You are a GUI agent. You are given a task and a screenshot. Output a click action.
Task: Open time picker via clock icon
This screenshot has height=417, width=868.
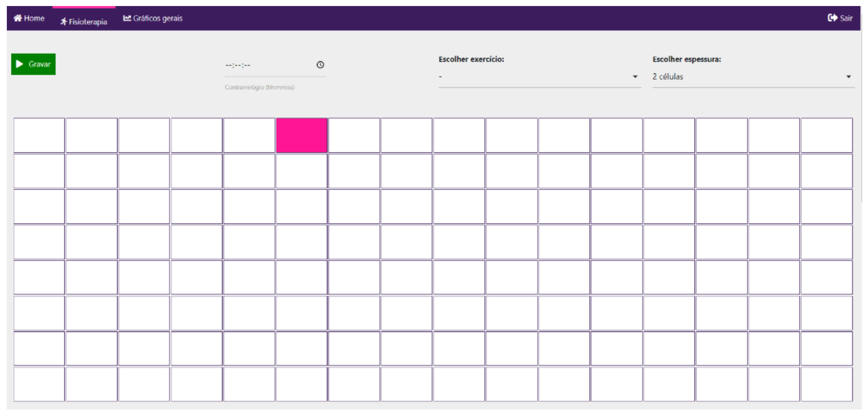(x=320, y=65)
